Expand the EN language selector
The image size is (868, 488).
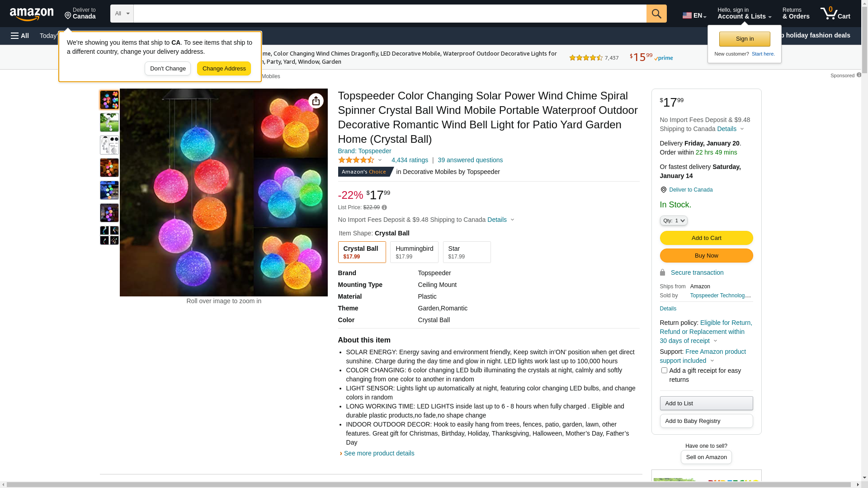(694, 15)
